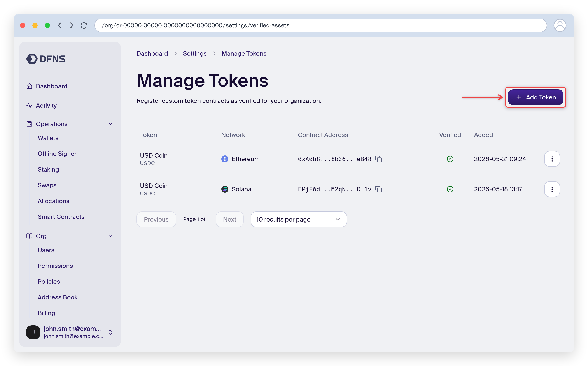This screenshot has width=588, height=366.
Task: Open row actions for Solana USD Coin
Action: pyautogui.click(x=552, y=189)
